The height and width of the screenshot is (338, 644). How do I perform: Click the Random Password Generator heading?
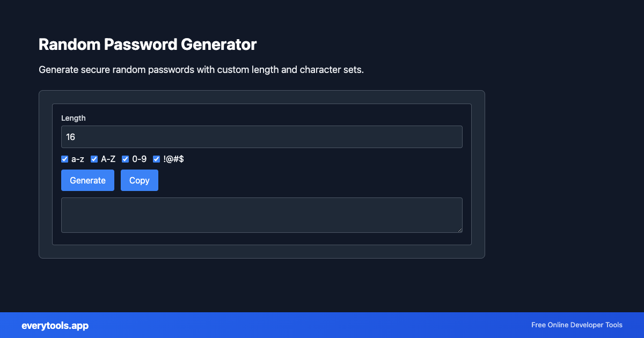[x=148, y=45]
